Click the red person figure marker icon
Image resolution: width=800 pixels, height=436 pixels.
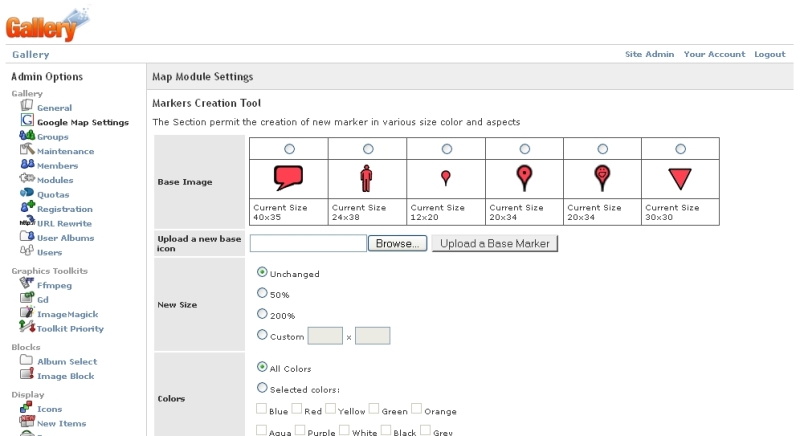(367, 178)
